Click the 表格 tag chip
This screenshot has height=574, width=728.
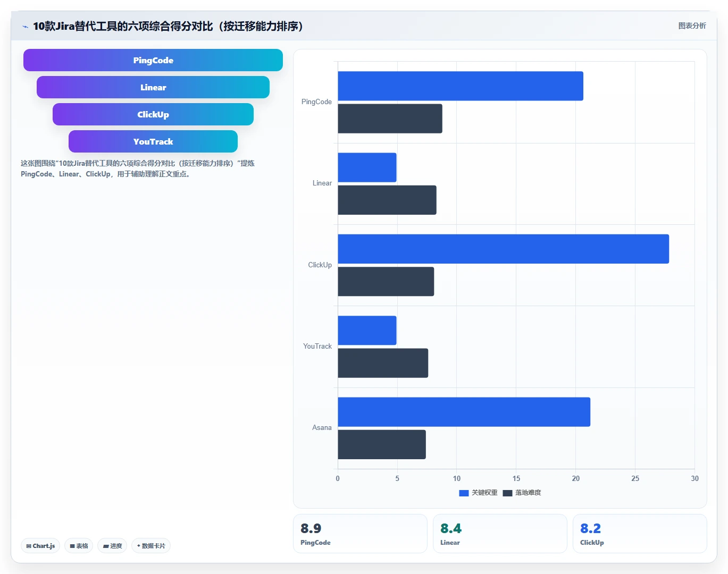pos(79,546)
